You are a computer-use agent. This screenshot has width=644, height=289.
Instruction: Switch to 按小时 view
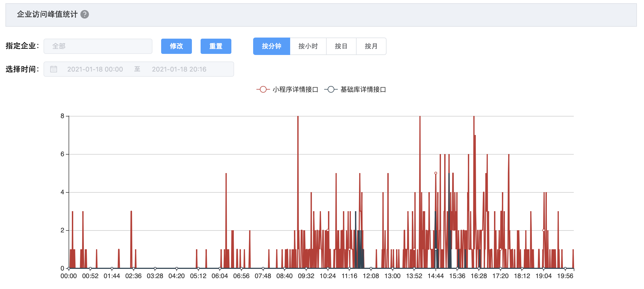[308, 46]
